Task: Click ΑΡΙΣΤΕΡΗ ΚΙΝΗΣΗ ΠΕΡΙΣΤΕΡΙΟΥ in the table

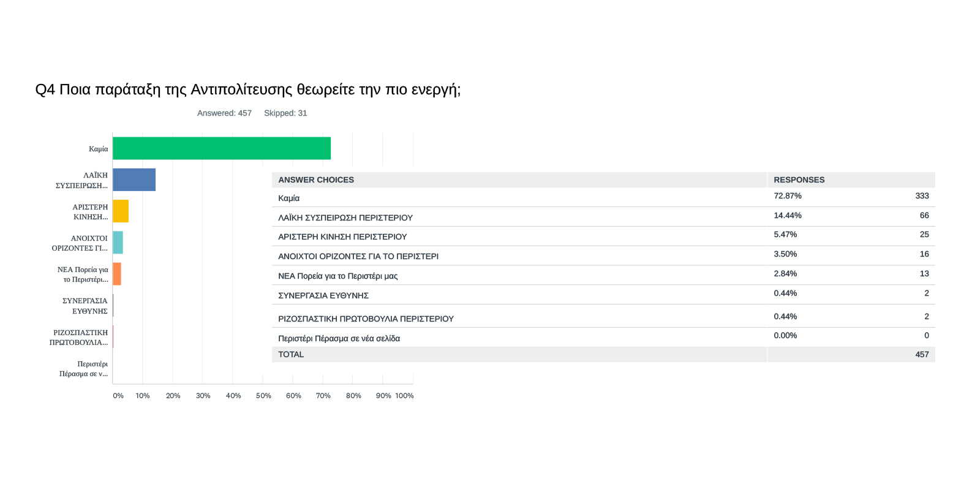Action: click(x=342, y=237)
